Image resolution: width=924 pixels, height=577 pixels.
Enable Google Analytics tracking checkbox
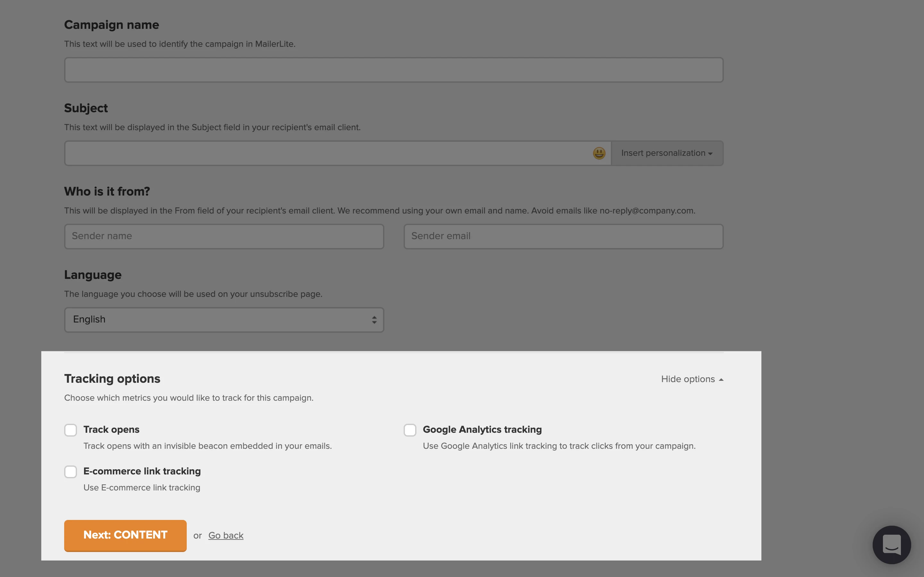410,430
